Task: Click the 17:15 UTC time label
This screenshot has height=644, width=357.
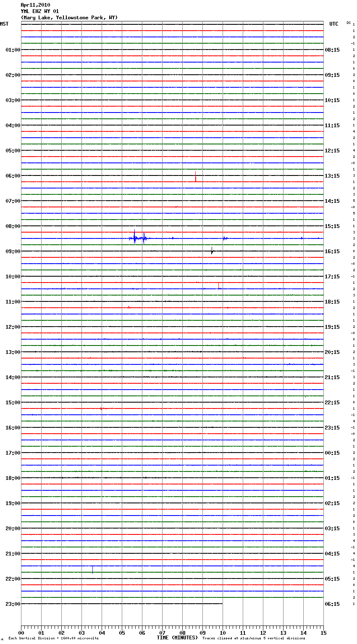Action: click(332, 277)
